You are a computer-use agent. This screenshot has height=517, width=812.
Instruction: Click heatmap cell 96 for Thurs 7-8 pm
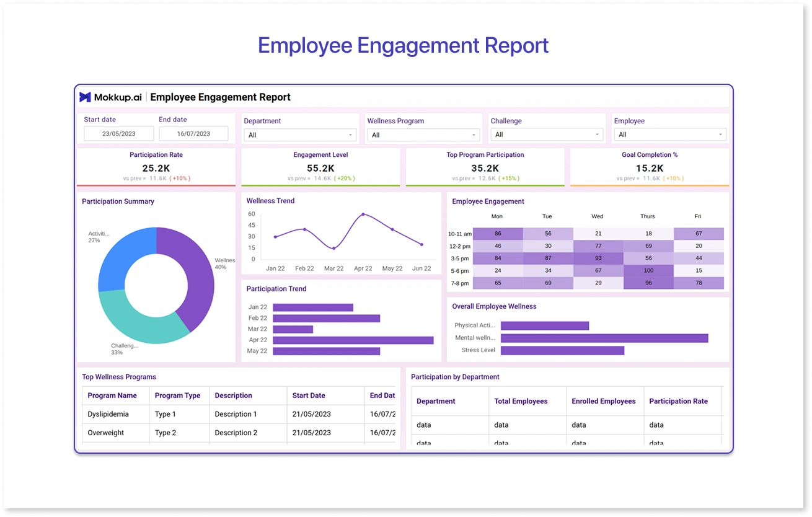[x=648, y=283]
